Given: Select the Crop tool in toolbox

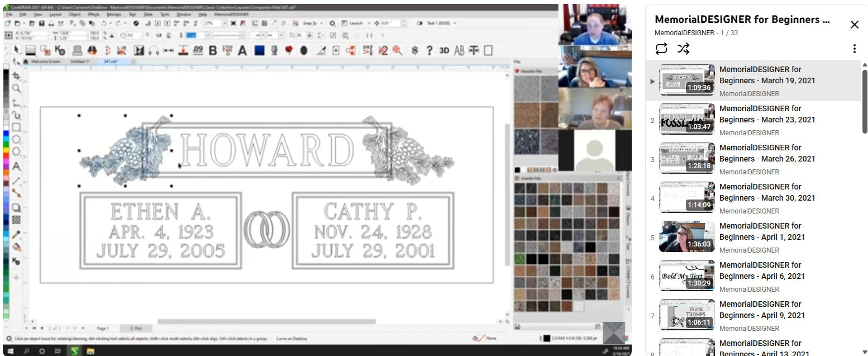Looking at the screenshot, I should [16, 75].
